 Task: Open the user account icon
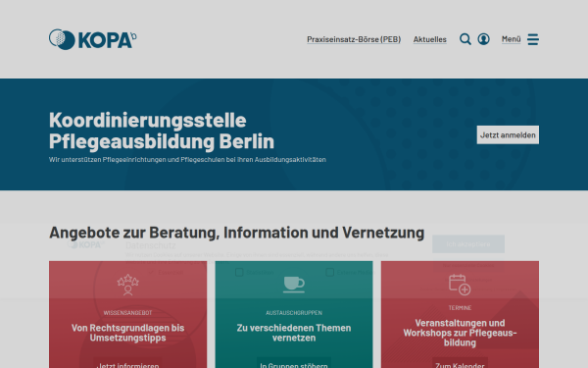point(483,39)
